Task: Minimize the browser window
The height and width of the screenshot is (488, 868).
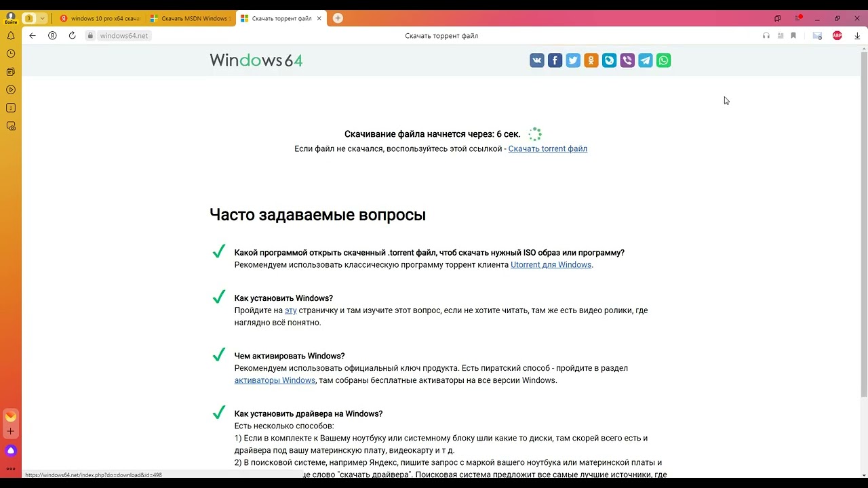Action: tap(817, 18)
